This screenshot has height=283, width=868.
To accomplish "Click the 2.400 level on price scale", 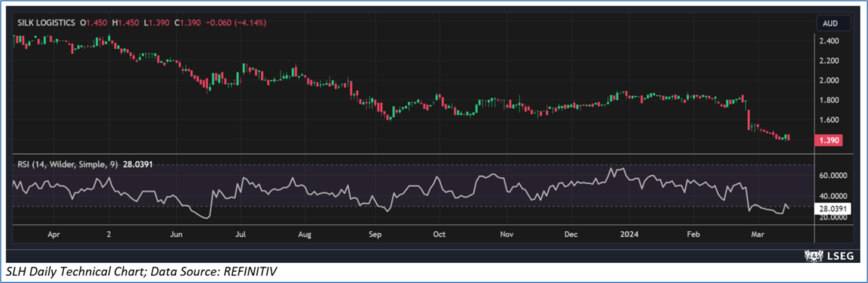I will 829,41.
